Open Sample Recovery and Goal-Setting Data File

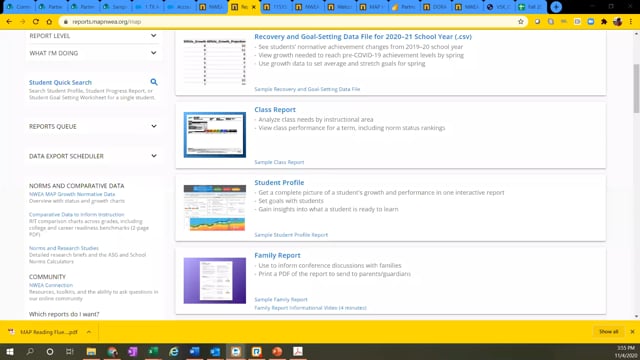point(307,89)
